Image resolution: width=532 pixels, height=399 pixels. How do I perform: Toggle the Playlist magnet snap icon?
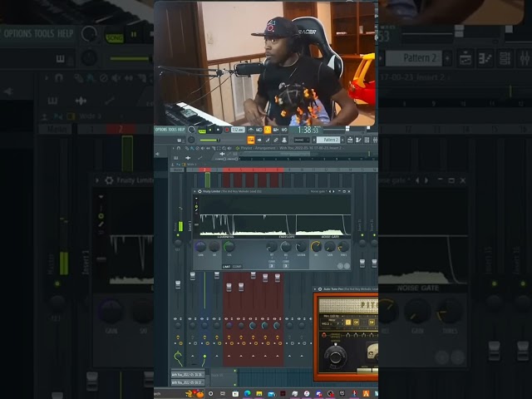(179, 148)
